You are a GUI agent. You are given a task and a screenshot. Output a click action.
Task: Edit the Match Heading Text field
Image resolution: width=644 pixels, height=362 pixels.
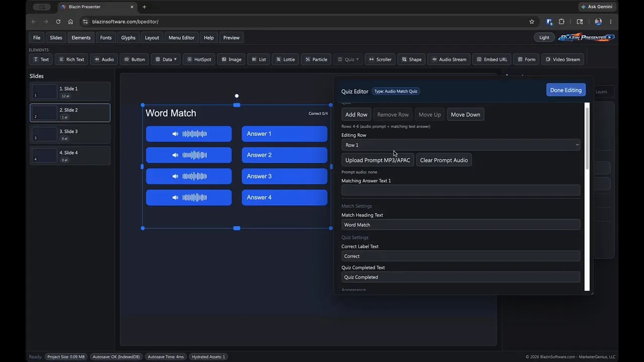(461, 225)
